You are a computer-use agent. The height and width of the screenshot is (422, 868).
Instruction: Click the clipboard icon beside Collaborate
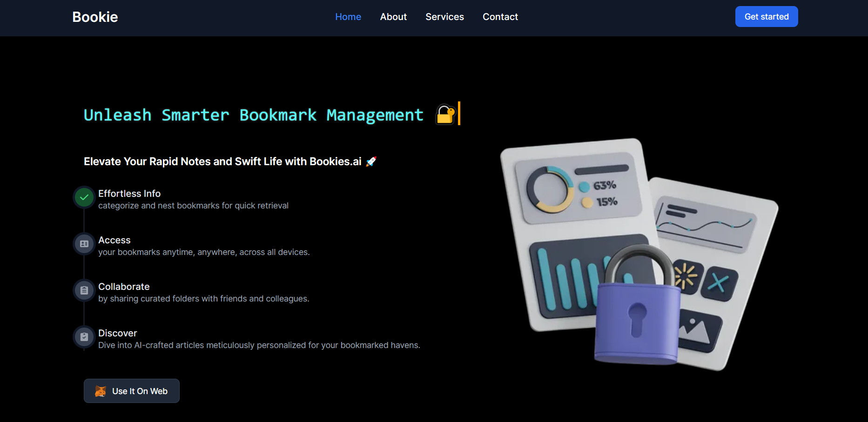84,290
